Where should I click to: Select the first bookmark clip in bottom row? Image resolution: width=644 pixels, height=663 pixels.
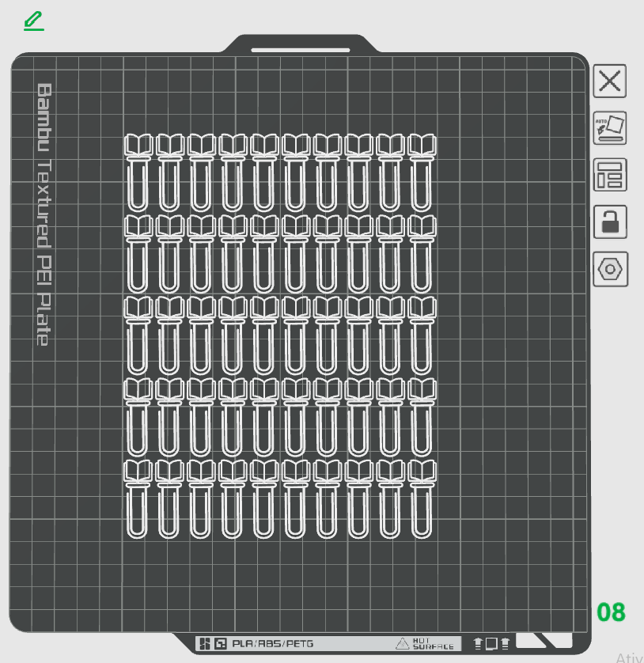(138, 499)
